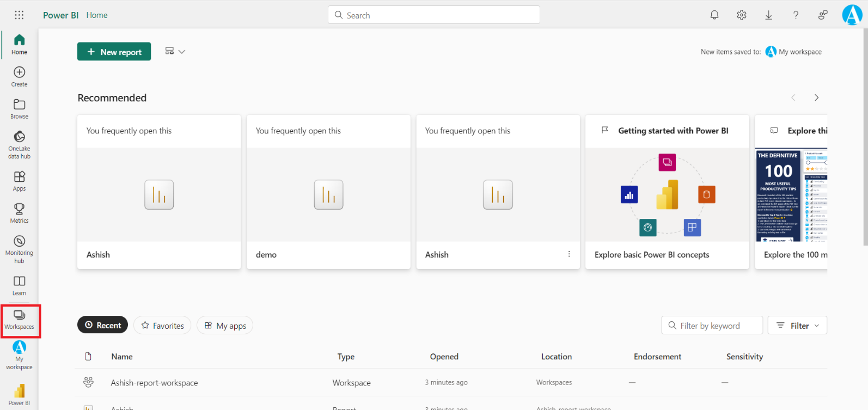Open the notifications bell icon
The width and height of the screenshot is (868, 410).
pyautogui.click(x=714, y=15)
